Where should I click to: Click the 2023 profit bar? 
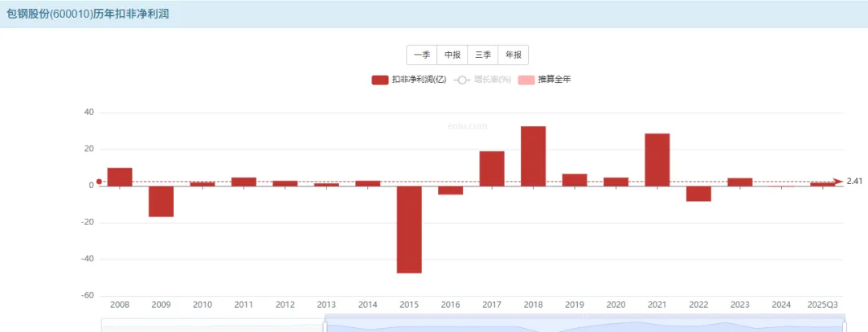click(x=740, y=182)
